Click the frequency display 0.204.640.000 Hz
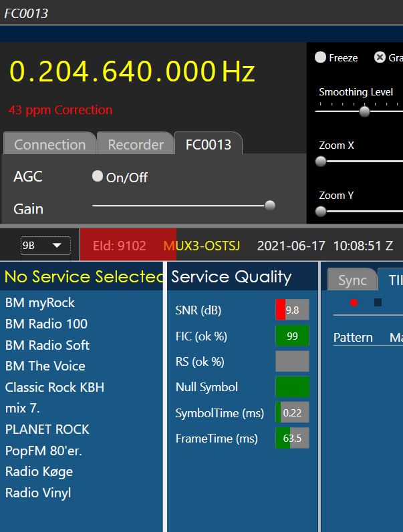The image size is (403, 532). (132, 72)
